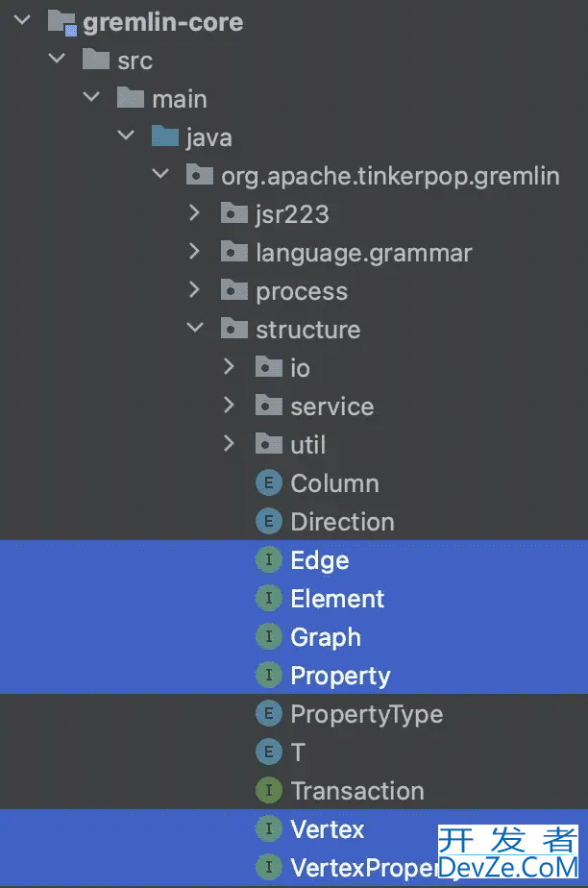This screenshot has width=588, height=888.
Task: Select the java folder label
Action: tap(209, 137)
